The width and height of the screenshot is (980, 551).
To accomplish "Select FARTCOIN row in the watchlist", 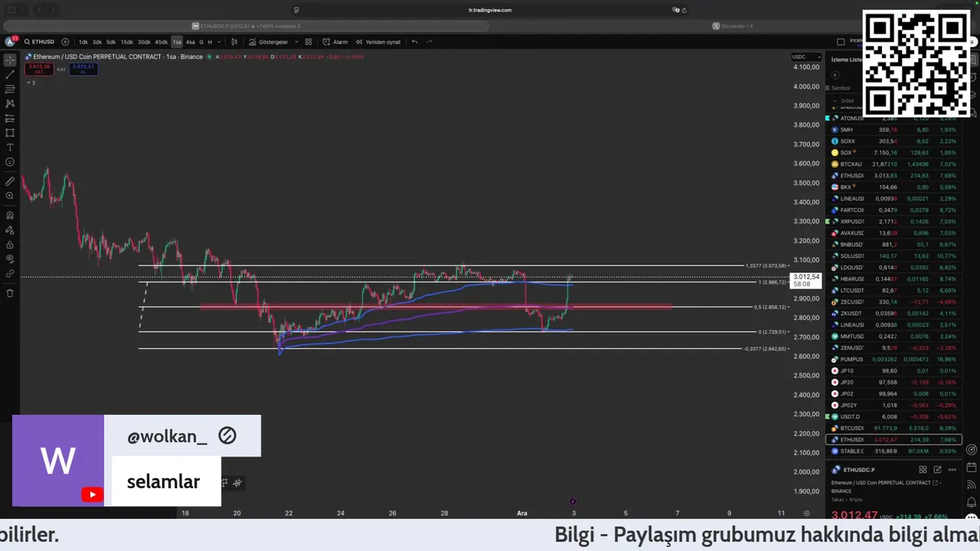I will coord(893,210).
